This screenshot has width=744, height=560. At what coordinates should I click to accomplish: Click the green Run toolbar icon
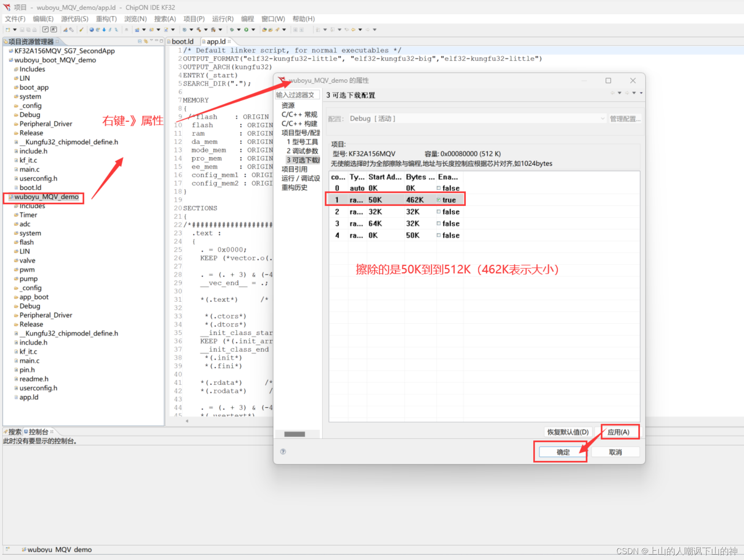click(246, 30)
